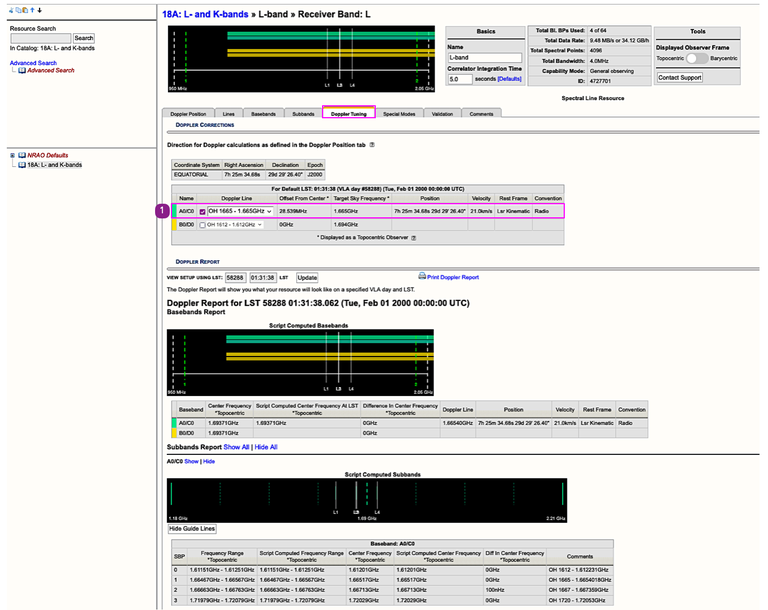768x610 pixels.
Task: Toggle observer frame between Topocentric and Barycentric
Action: [699, 59]
